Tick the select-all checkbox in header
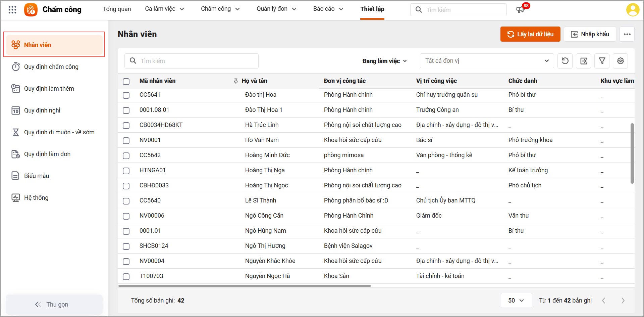The image size is (644, 317). 126,81
